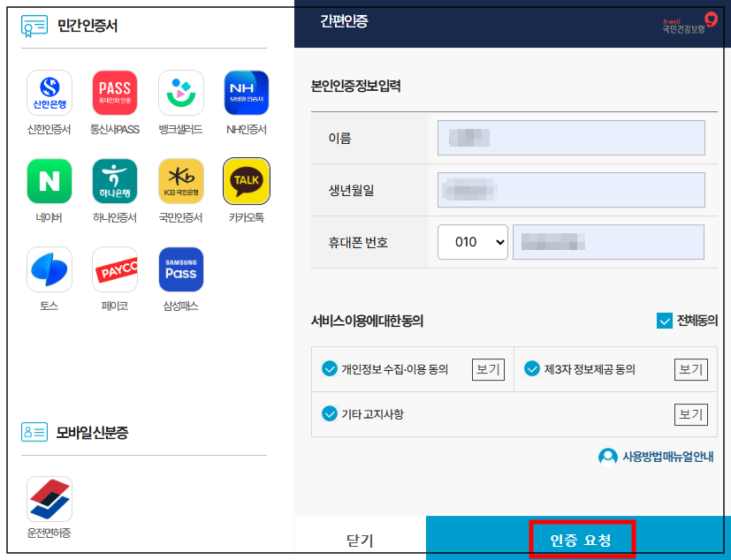The image size is (731, 560).
Task: Click the 모바일신분증 section title text
Action: point(92,433)
